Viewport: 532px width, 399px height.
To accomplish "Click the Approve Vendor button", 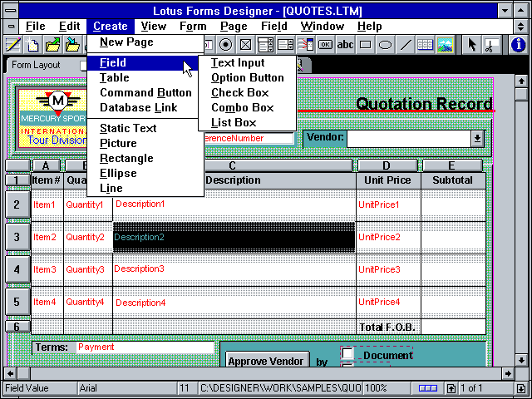I will coord(266,360).
